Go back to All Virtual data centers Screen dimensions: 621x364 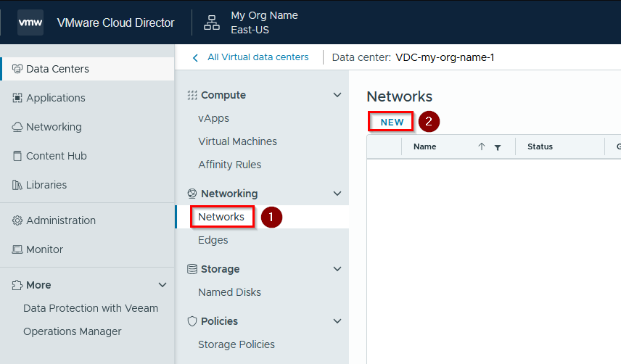coord(258,57)
